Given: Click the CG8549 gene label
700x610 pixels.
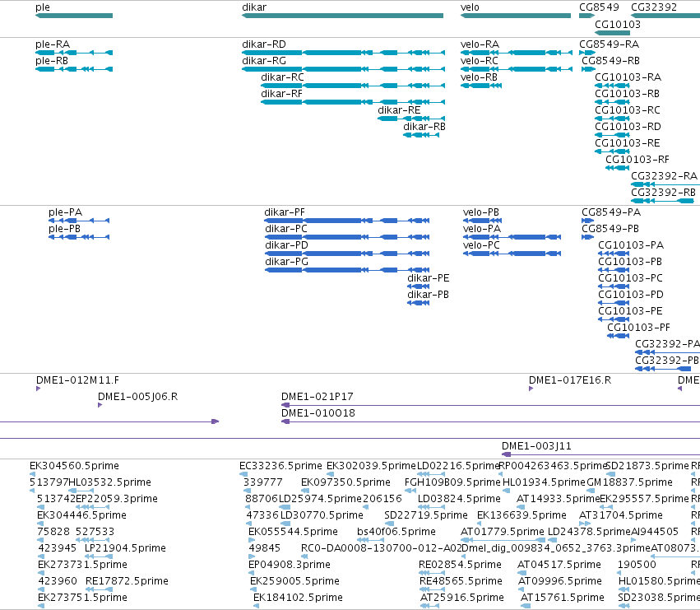Looking at the screenshot, I should pyautogui.click(x=599, y=7).
